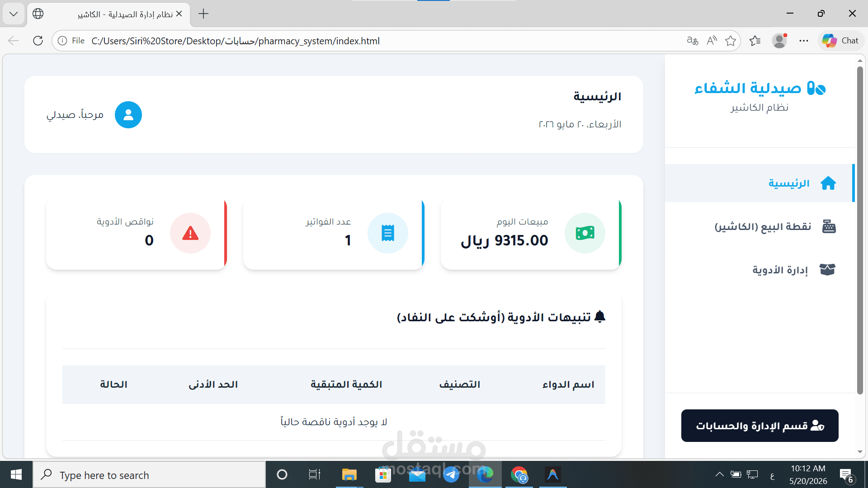The image size is (868, 488).
Task: Click the صيدلية الشفاء title
Action: 748,88
